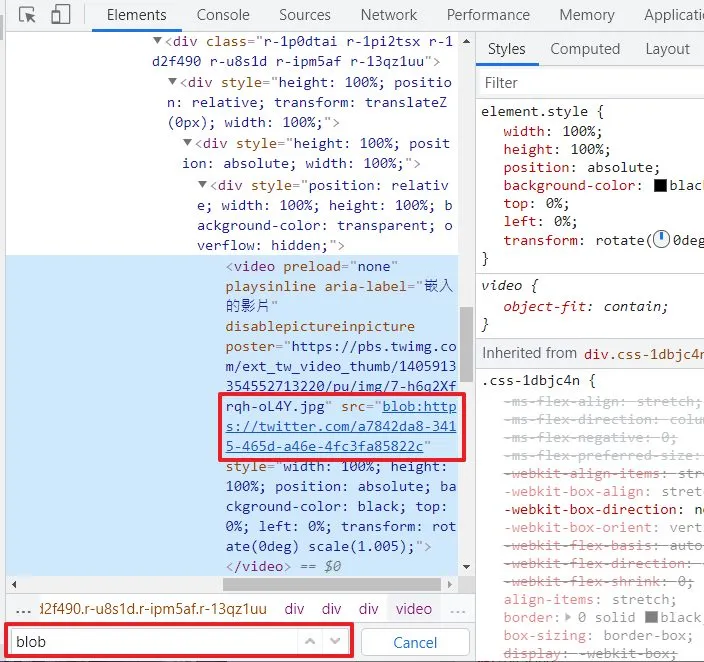Click horizontal scrollbar left arrow
Screen dimensions: 704x662
14,584
